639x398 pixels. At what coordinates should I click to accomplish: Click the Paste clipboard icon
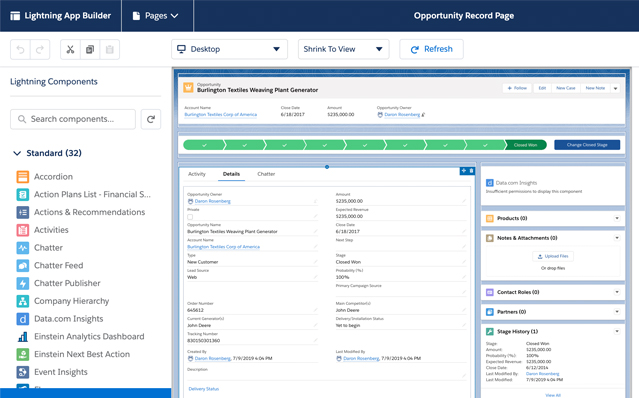[x=110, y=50]
